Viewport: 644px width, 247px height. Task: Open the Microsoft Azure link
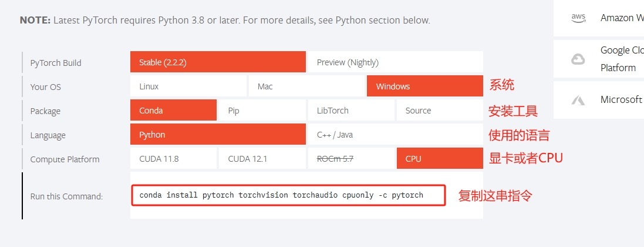(x=622, y=99)
